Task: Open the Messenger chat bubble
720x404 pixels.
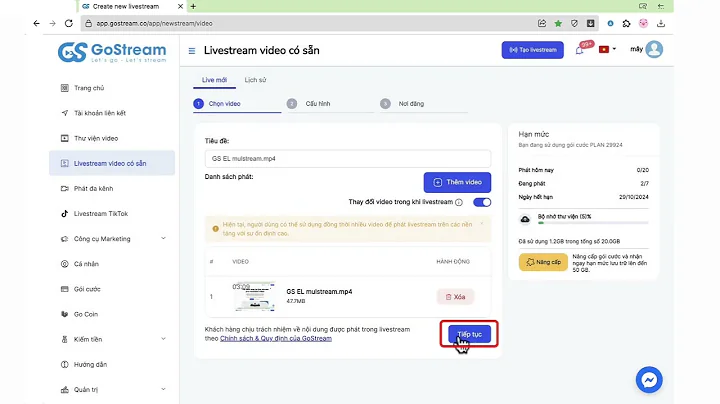Action: pos(649,380)
